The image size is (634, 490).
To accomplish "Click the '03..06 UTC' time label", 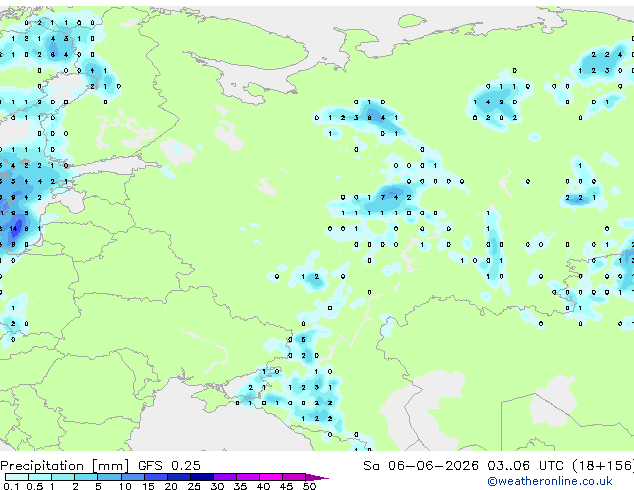I will 525,466.
